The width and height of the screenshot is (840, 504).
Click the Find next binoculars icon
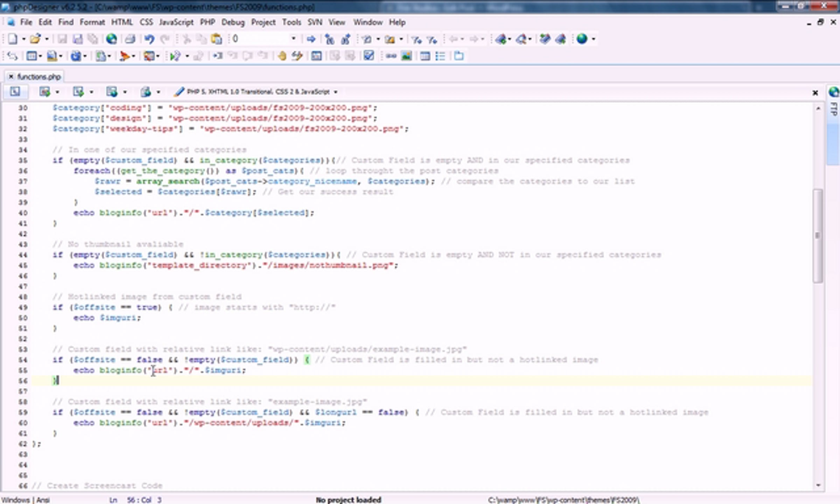[345, 39]
